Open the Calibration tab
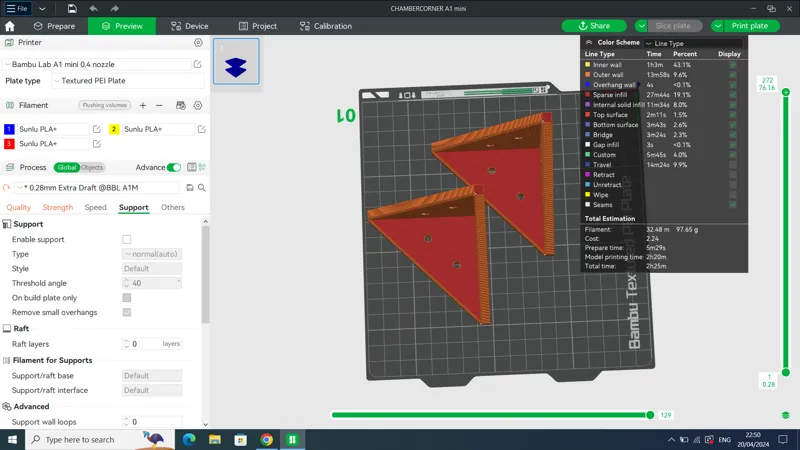800x450 pixels. tap(326, 26)
